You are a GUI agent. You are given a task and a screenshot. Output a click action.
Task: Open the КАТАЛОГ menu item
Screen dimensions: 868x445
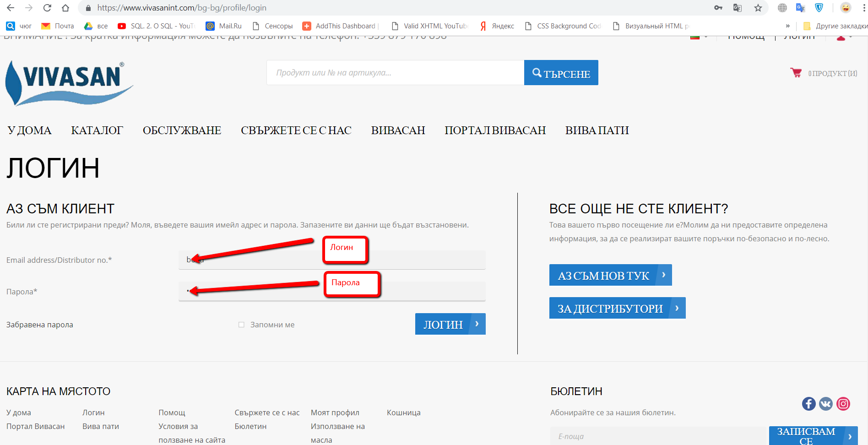pos(97,130)
